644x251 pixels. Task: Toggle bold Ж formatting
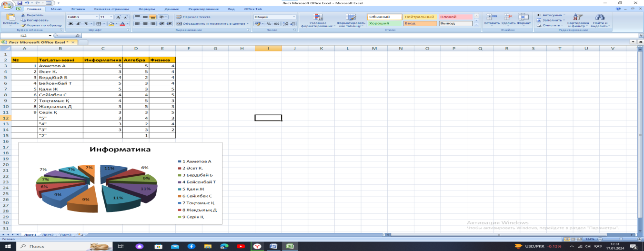[70, 23]
